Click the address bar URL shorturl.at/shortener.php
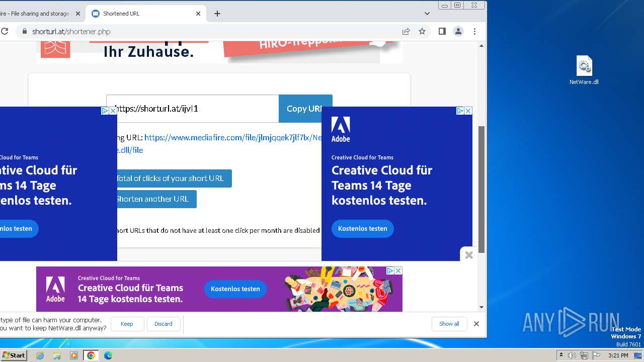 click(71, 31)
